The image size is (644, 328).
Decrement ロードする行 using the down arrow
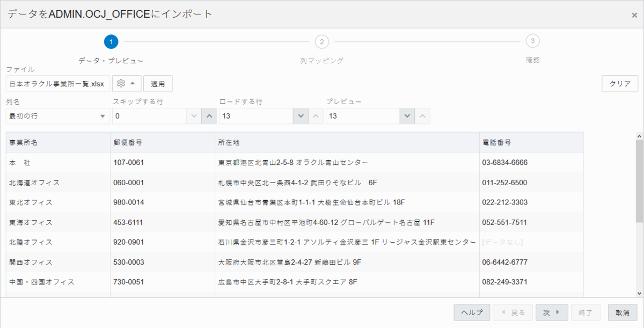[301, 115]
